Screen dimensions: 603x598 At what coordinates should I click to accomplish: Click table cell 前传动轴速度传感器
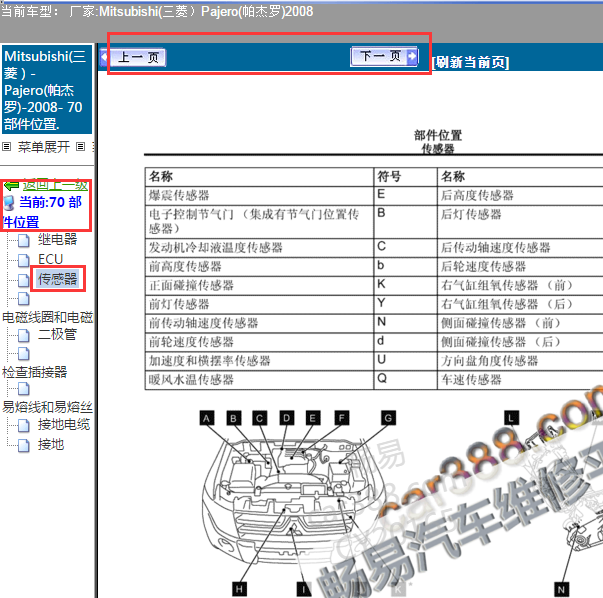[x=259, y=323]
